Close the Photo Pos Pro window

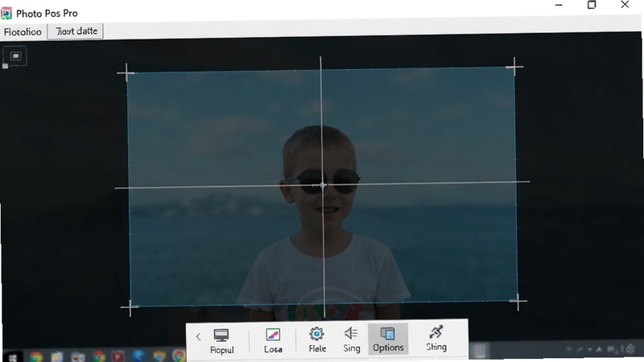click(x=625, y=5)
